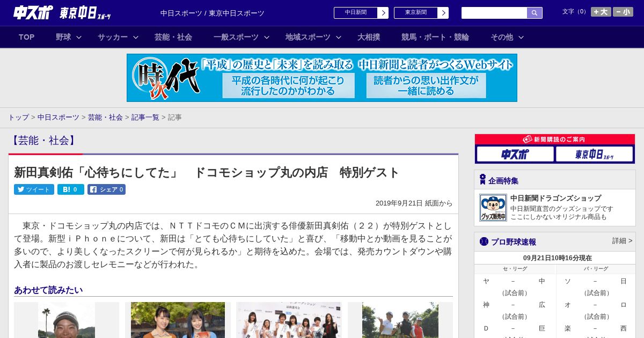This screenshot has width=644, height=338.
Task: Select 芸能・社会 in navigation bar
Action: [173, 37]
